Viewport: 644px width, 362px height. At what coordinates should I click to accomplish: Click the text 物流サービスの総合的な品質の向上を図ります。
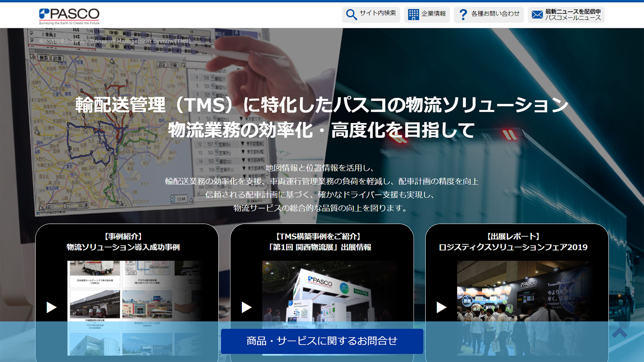click(321, 208)
